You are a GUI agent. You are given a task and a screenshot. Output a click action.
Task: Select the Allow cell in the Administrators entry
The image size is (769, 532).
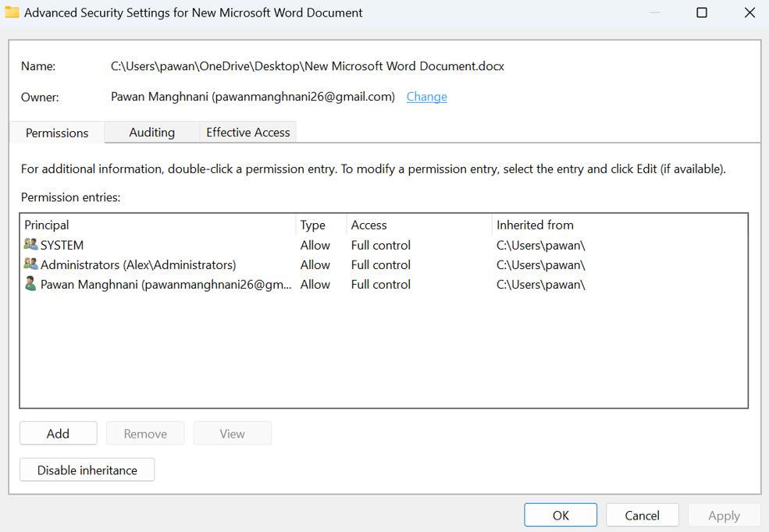click(315, 264)
